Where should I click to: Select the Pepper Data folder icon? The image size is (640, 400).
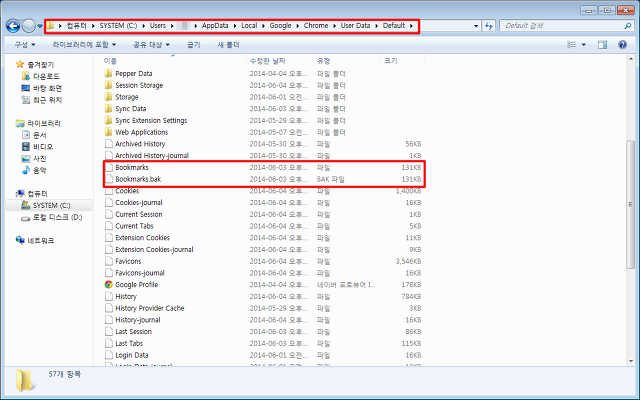point(109,73)
